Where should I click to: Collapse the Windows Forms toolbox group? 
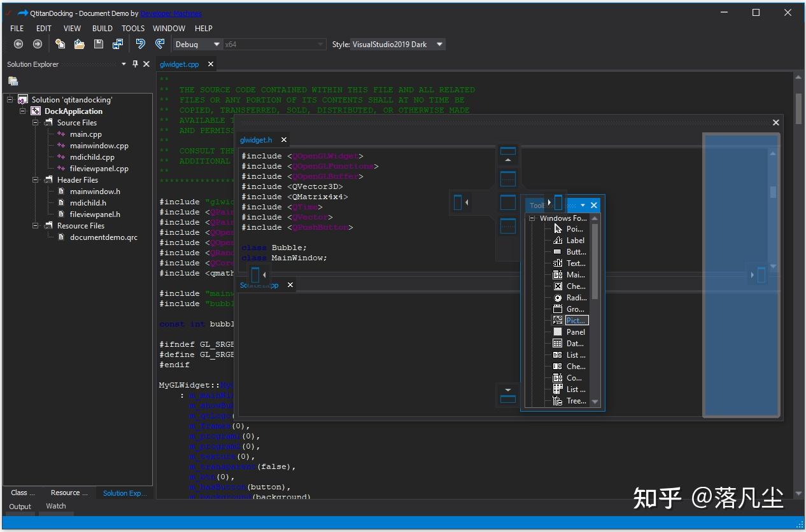point(532,218)
